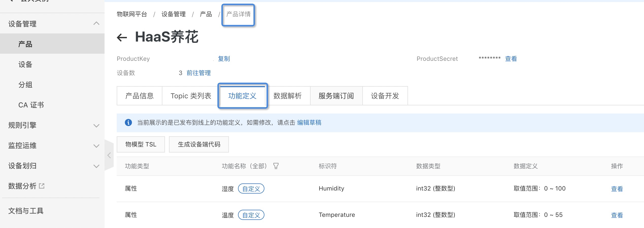Open 数据分析 external link icon

pos(42,186)
